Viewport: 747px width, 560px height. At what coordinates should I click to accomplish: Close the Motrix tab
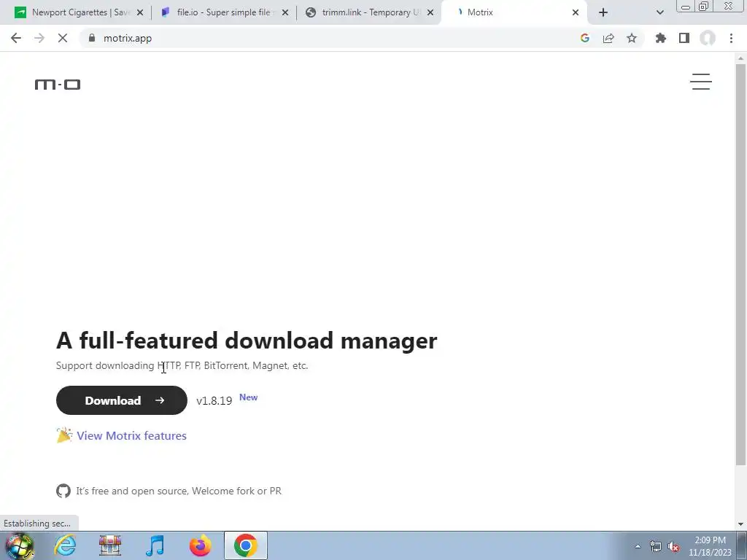pos(576,13)
